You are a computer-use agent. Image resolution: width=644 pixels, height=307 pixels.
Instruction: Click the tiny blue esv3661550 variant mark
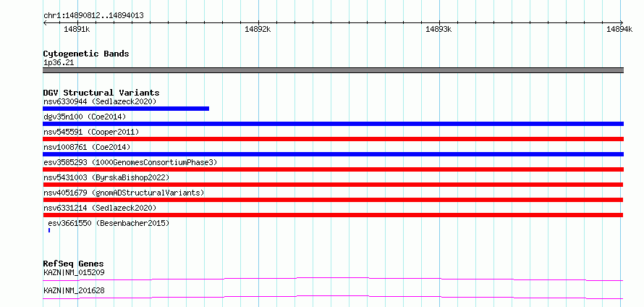(49, 230)
